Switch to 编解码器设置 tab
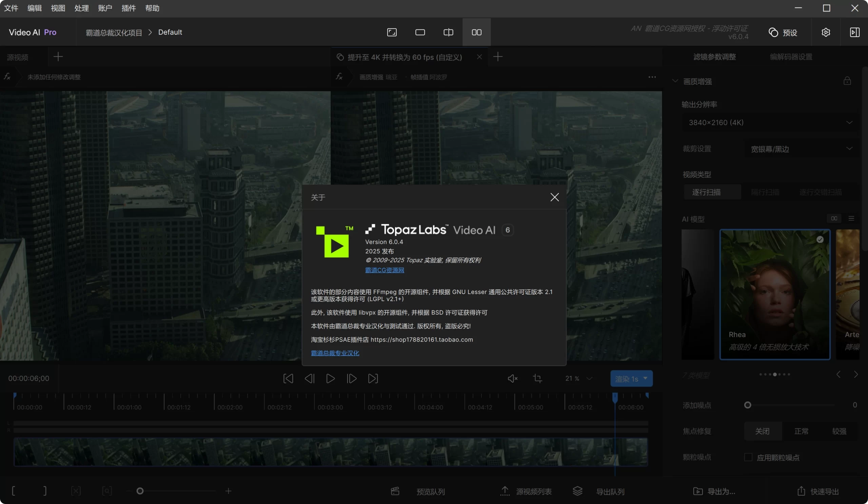Screen dimensions: 868x504 tap(791, 57)
